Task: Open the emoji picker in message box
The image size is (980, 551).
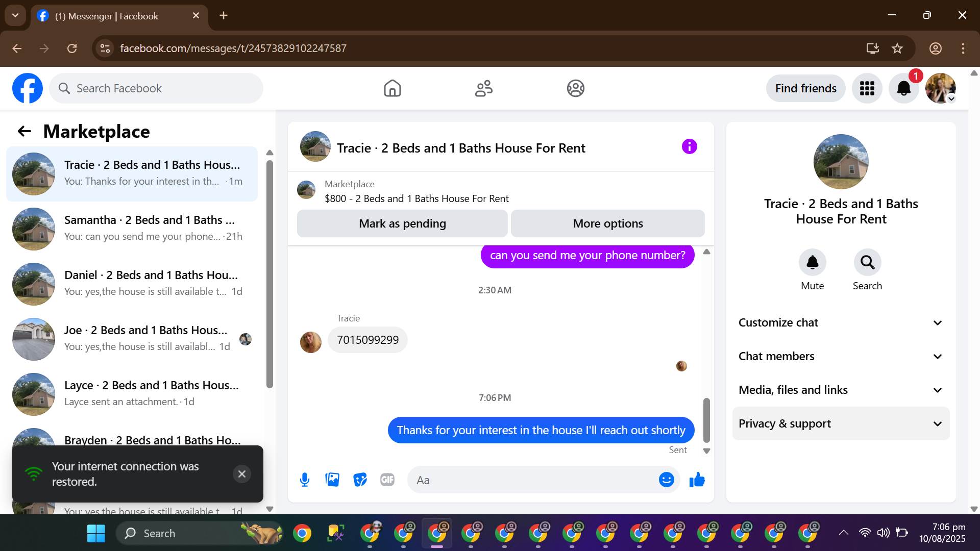Action: 666,480
